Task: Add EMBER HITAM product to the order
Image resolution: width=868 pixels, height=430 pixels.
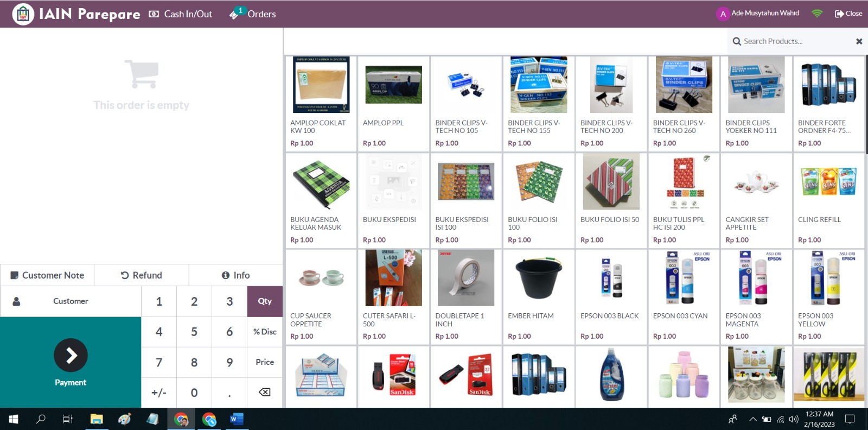Action: tap(538, 296)
